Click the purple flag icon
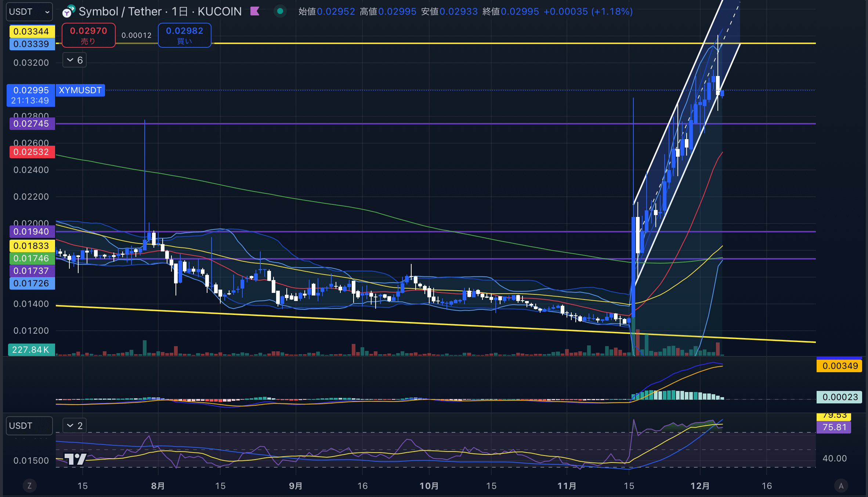868x497 pixels. coord(255,11)
